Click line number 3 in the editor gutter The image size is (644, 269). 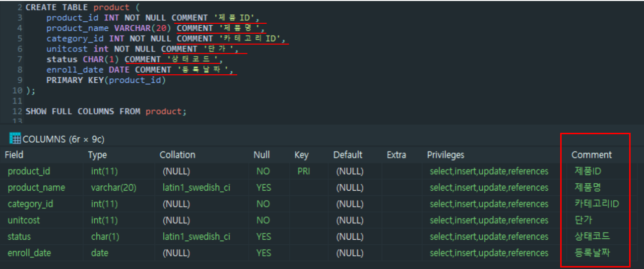click(x=20, y=18)
